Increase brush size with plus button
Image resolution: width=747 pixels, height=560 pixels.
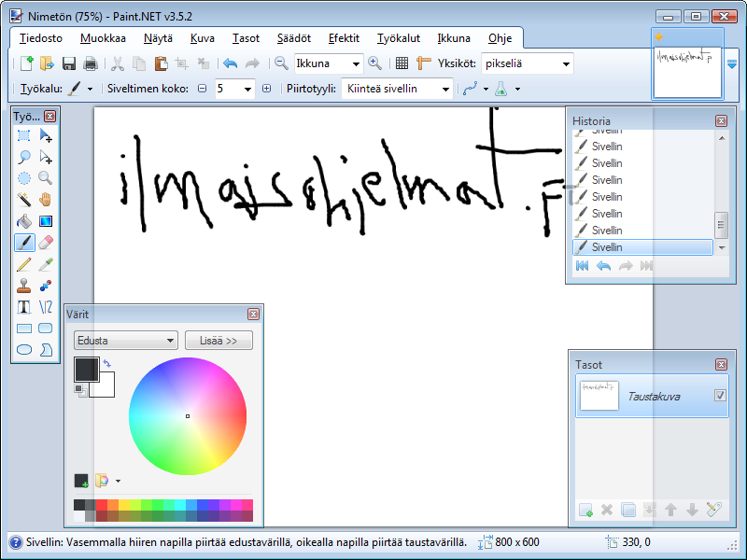click(267, 89)
